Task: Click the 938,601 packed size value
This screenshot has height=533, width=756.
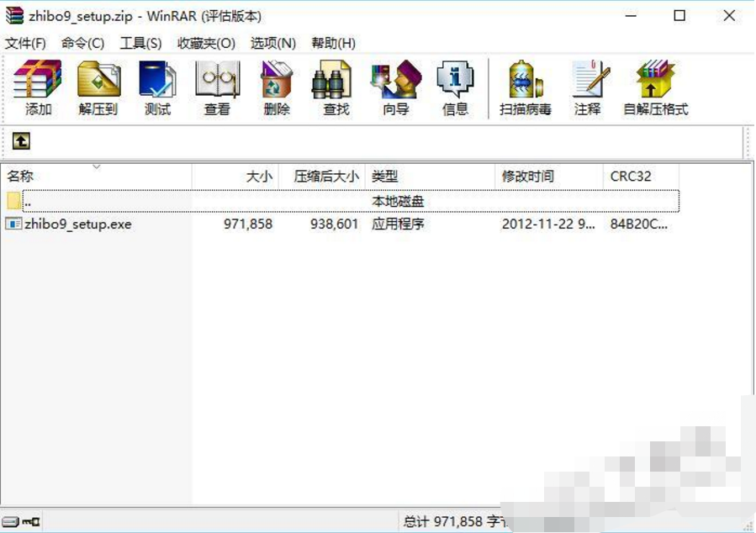Action: (334, 224)
